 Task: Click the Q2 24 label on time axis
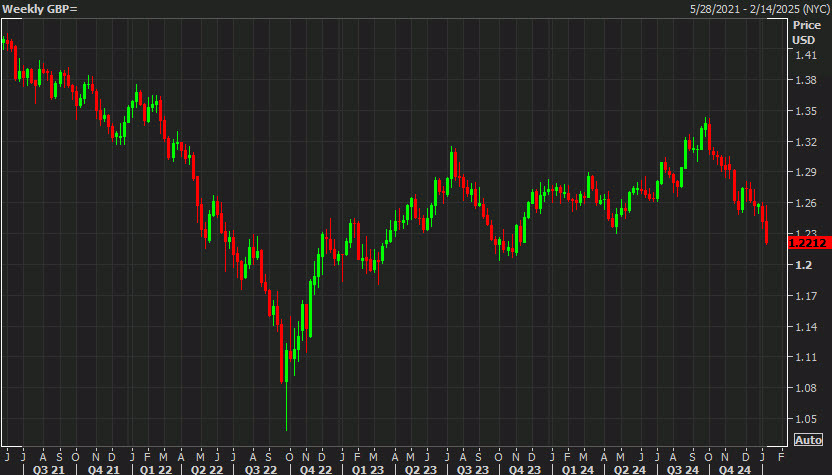pos(629,468)
